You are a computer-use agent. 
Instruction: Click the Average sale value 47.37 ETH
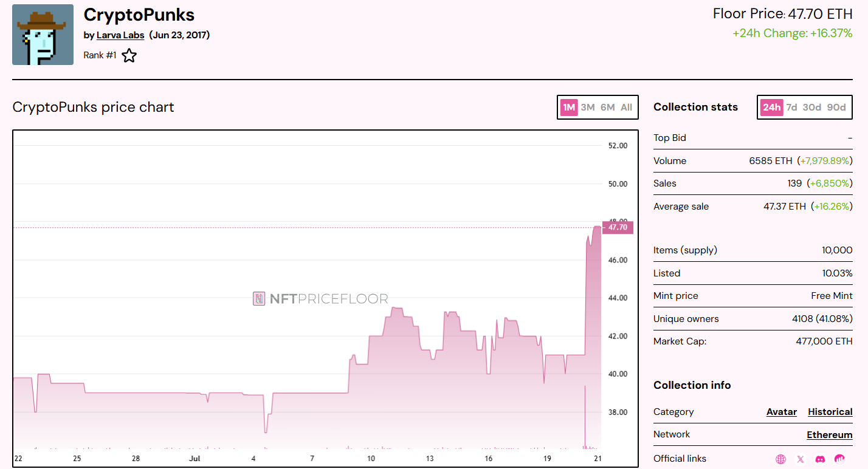point(785,207)
